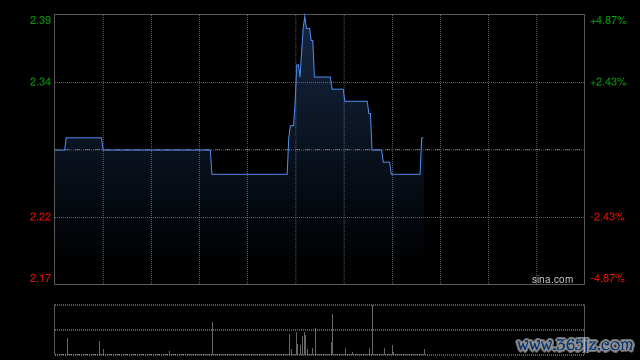The height and width of the screenshot is (360, 640).
Task: Click the last volume bar at the right end
Action: tap(424, 352)
